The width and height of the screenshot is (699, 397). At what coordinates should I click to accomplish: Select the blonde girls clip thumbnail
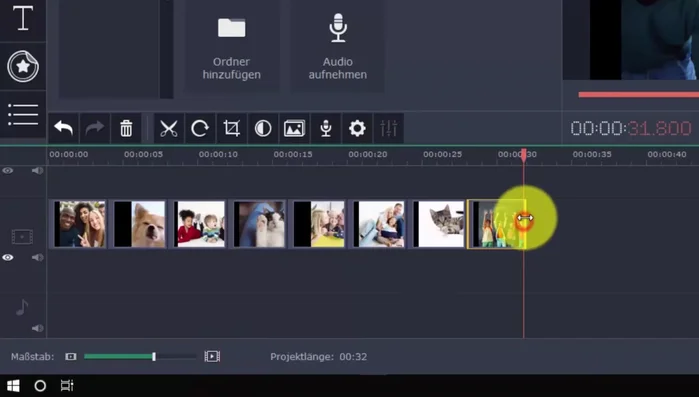(319, 224)
